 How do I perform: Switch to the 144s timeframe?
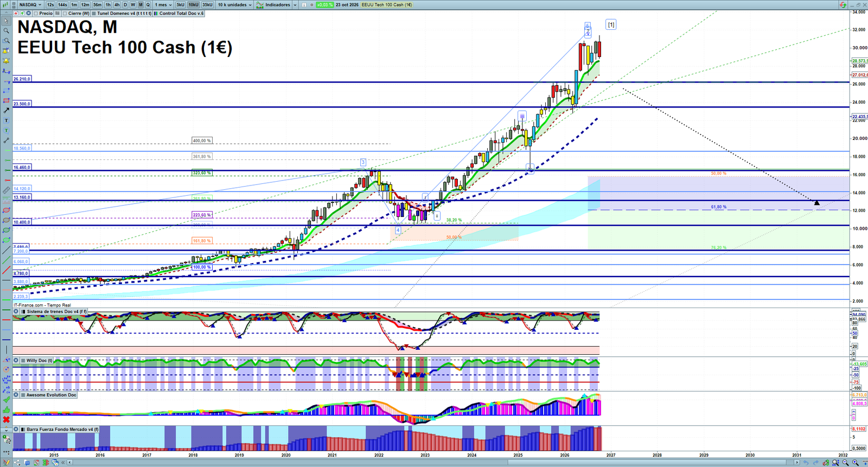[62, 5]
